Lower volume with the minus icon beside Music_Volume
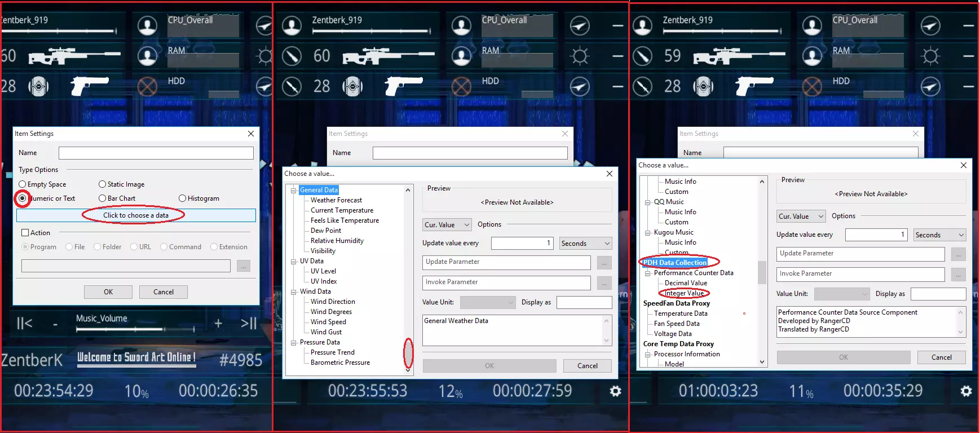The height and width of the screenshot is (433, 980). pos(55,324)
